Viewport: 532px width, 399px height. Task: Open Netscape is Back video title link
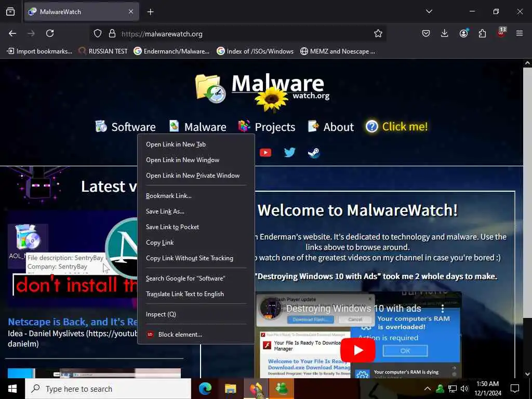point(73,322)
